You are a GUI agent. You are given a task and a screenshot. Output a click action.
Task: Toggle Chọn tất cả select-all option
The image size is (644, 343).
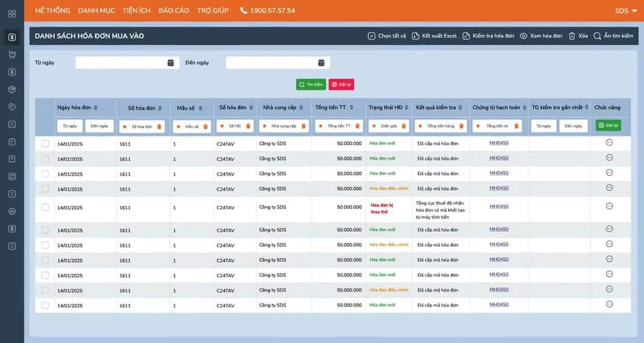[x=387, y=36]
